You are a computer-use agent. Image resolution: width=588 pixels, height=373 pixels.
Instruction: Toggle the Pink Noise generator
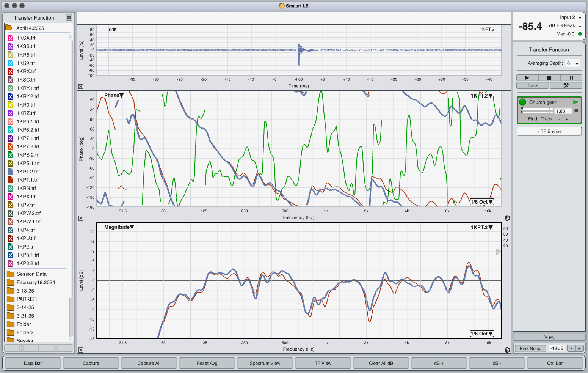point(530,348)
